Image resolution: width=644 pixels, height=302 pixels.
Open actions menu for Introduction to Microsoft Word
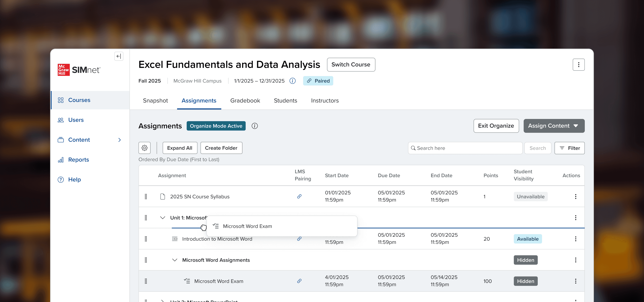(575, 239)
